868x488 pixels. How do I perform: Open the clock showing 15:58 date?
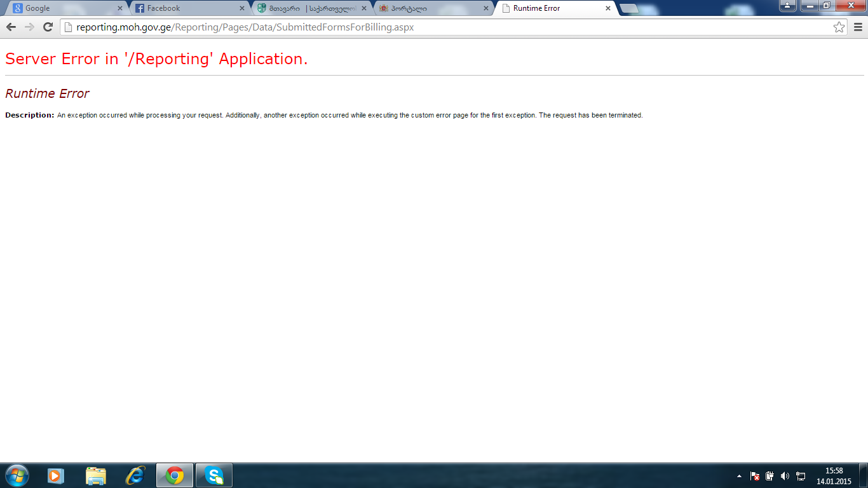(834, 476)
